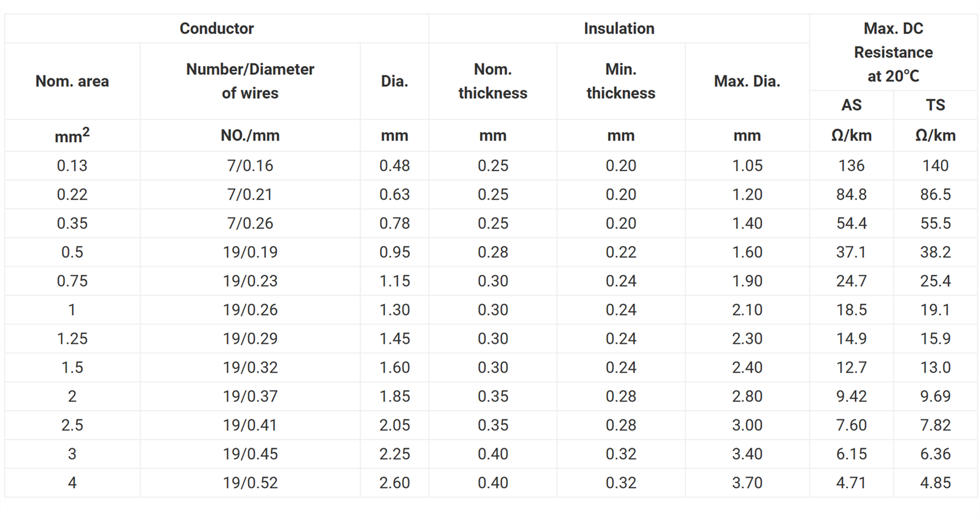Click the Conductor group header

(216, 28)
